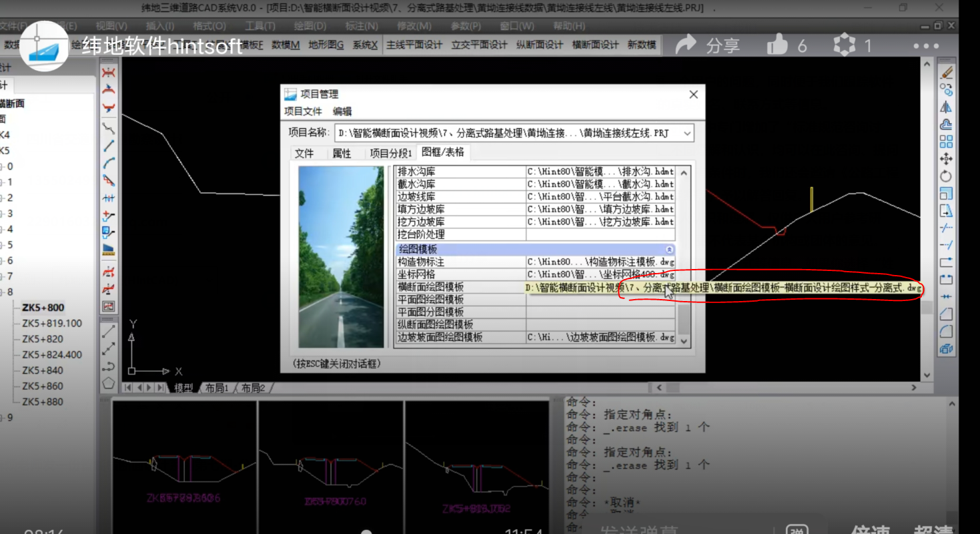Select the Mirror tool in the right toolbar

click(x=946, y=107)
